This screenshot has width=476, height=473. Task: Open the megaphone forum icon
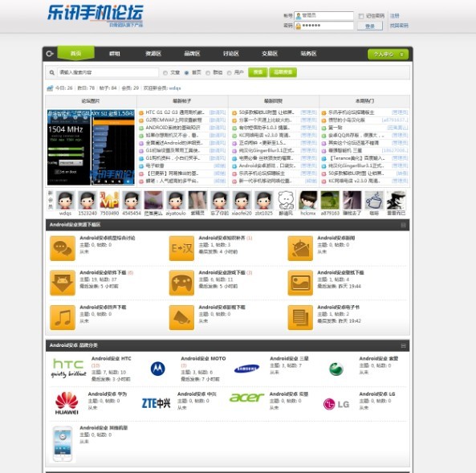click(x=181, y=317)
